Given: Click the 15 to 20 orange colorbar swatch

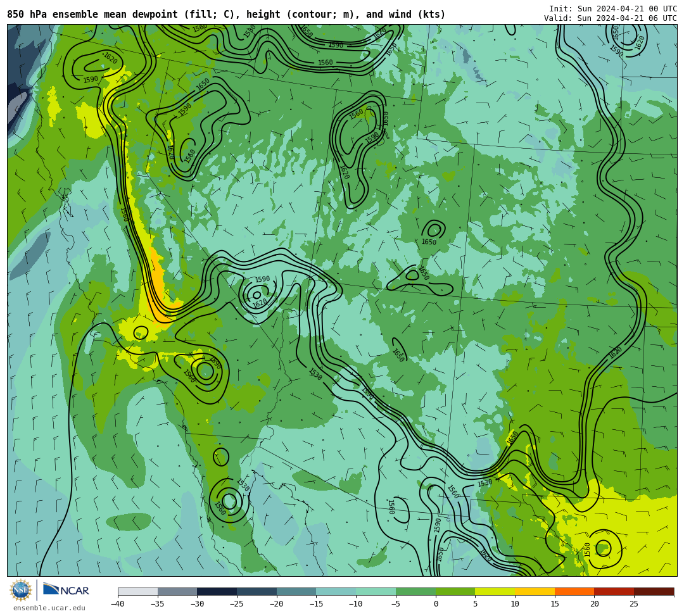Looking at the screenshot, I should (574, 591).
